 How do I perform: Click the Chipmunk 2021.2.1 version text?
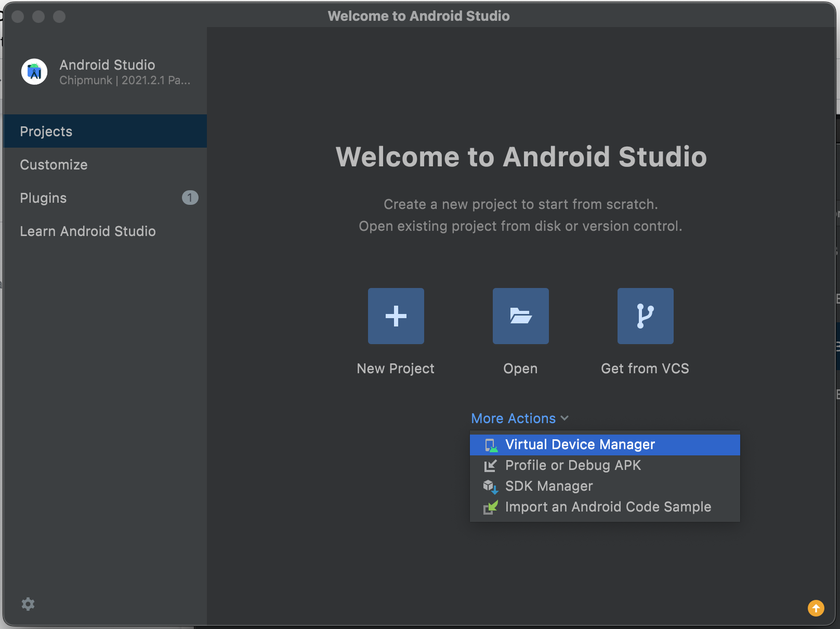(x=125, y=80)
